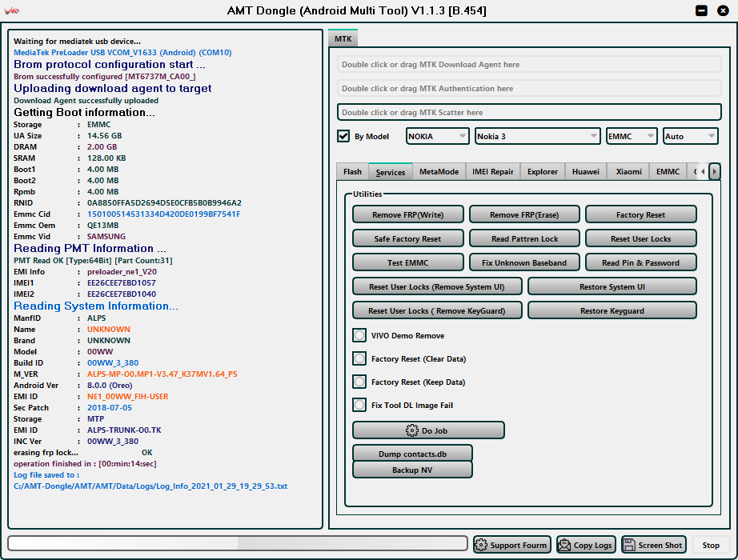Click the Support Fourm gear icon
The image size is (738, 560).
coord(481,545)
